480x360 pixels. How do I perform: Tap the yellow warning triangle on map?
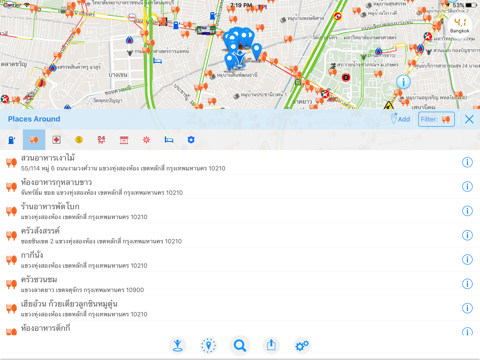(388, 106)
